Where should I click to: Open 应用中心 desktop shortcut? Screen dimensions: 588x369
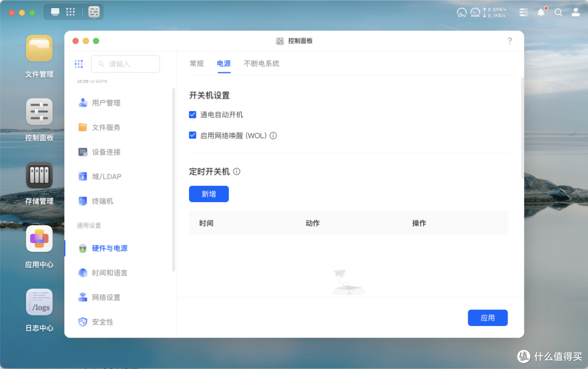39,239
